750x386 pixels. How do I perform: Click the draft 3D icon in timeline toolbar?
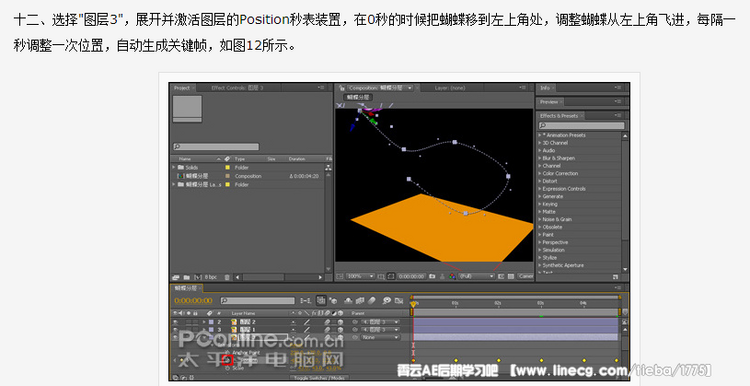click(x=334, y=300)
